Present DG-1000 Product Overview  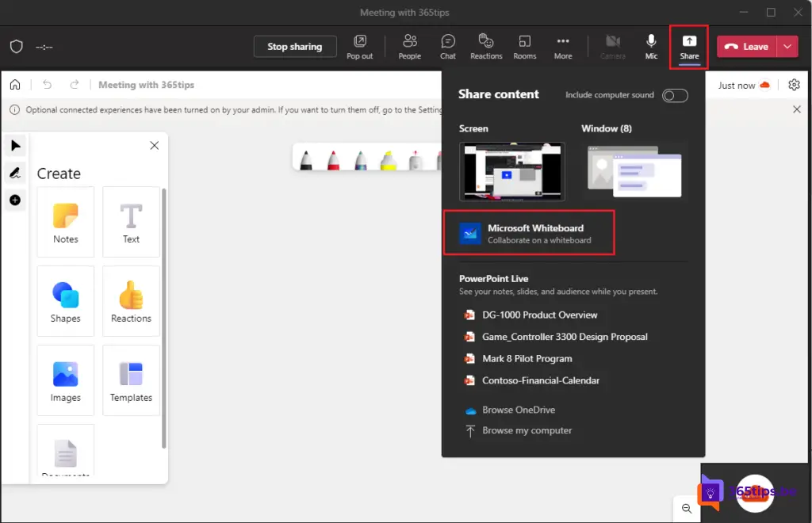[x=530, y=315]
